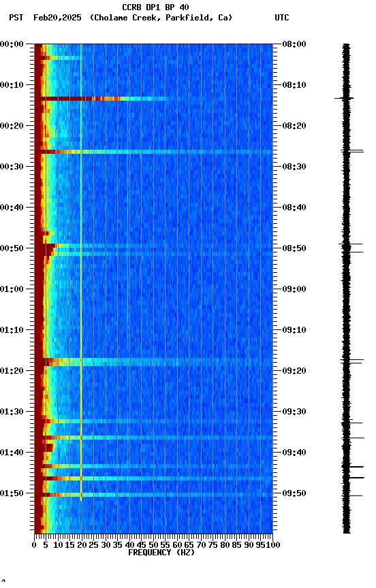The image size is (376, 588).
Task: Click the '08:10' UTC time label
Action: pyautogui.click(x=294, y=85)
